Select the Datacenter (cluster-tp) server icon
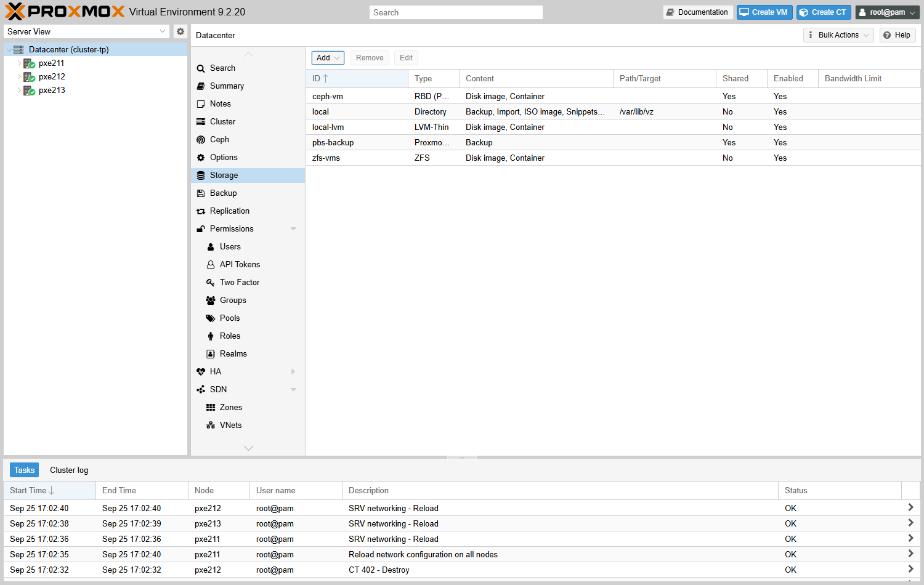Viewport: 924px width, 585px height. (18, 49)
